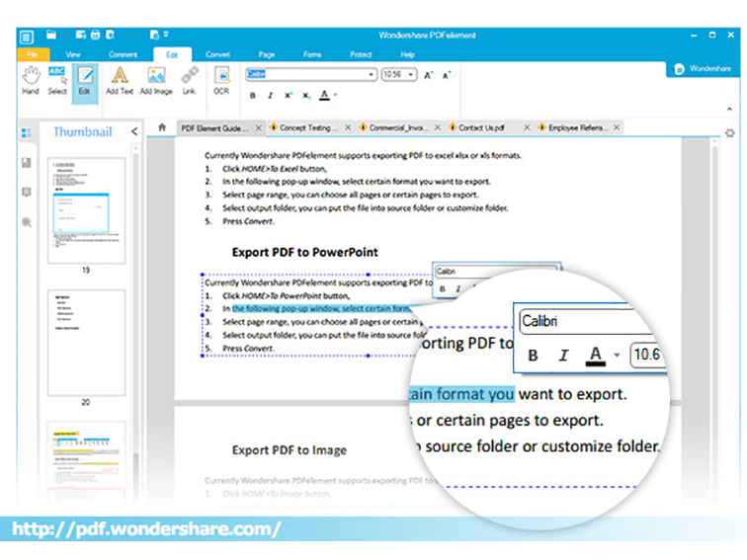Click the Add Text tool
This screenshot has height=560, width=747.
[120, 81]
